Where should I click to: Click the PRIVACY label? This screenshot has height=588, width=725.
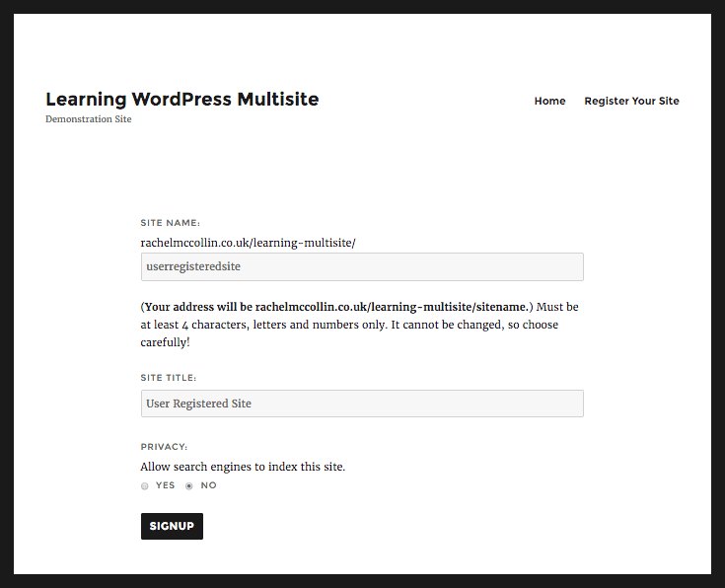pos(164,447)
